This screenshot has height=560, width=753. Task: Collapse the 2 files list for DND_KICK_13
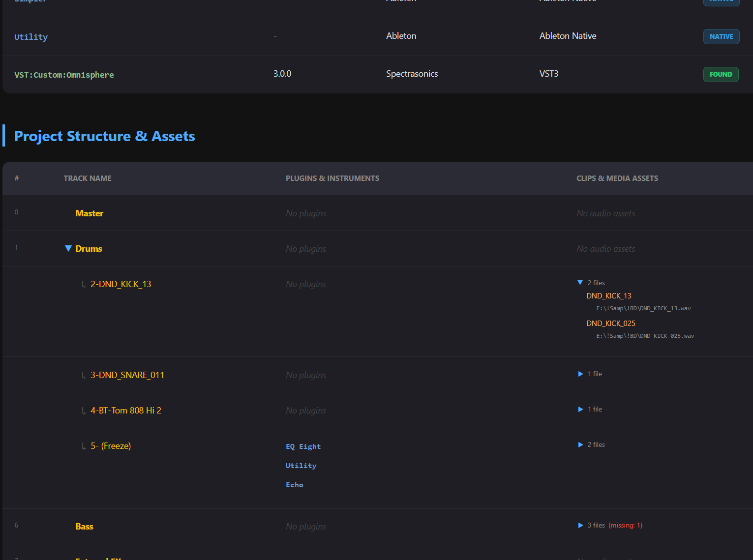[x=580, y=283]
